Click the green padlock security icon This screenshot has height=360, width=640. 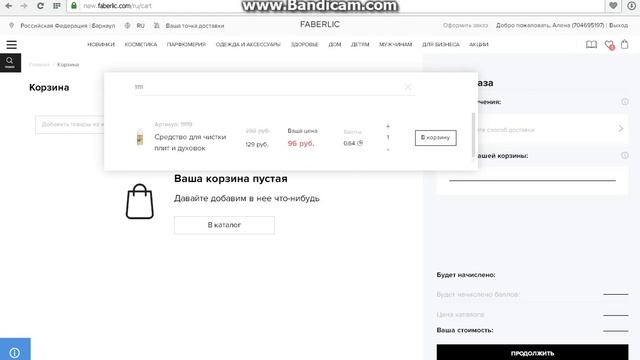coord(74,6)
